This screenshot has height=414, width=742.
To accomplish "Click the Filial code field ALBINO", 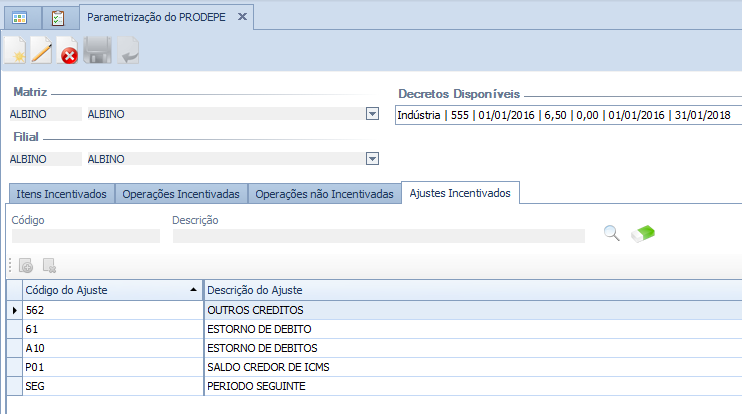I will 45,159.
